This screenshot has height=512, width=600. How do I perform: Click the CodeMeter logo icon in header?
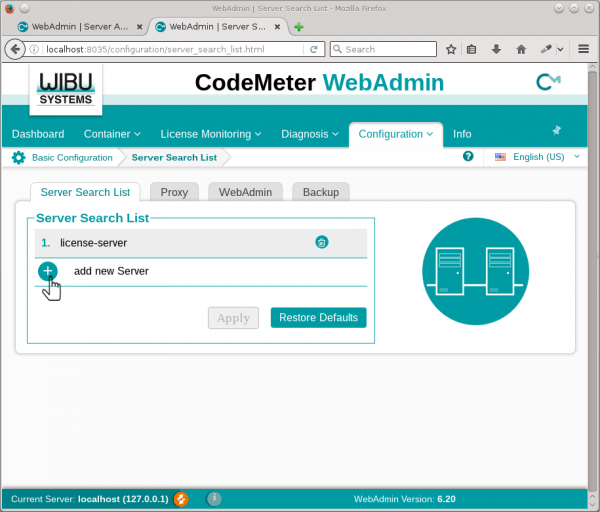click(x=548, y=82)
